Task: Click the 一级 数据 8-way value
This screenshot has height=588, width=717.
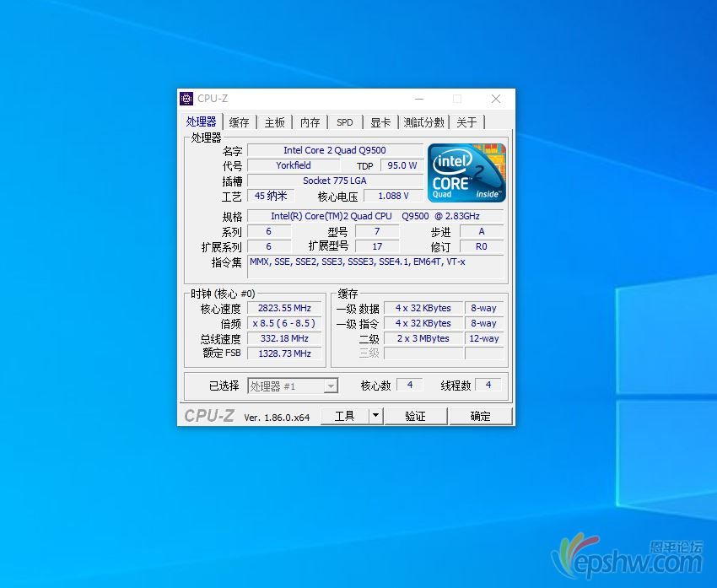Action: pyautogui.click(x=484, y=308)
